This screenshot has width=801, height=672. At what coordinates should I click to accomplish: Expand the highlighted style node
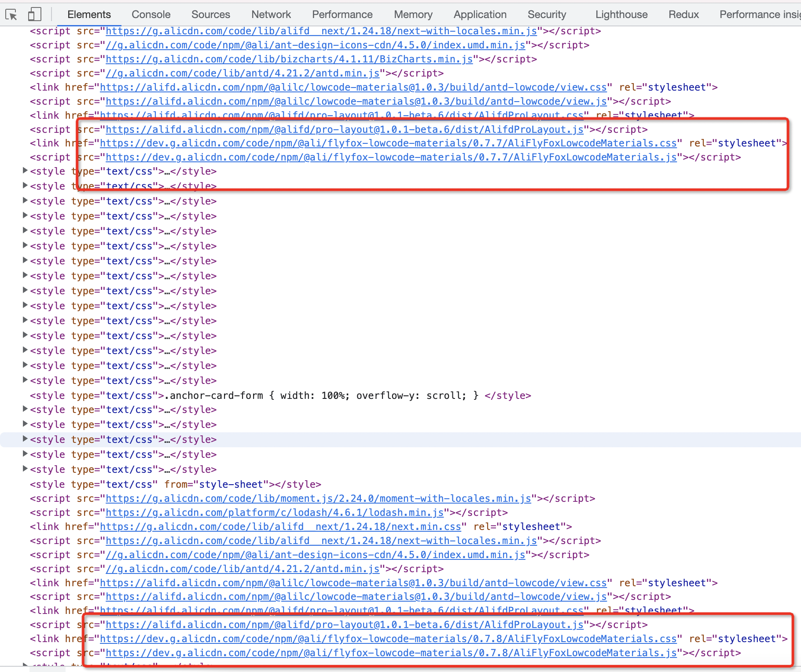[x=26, y=439]
